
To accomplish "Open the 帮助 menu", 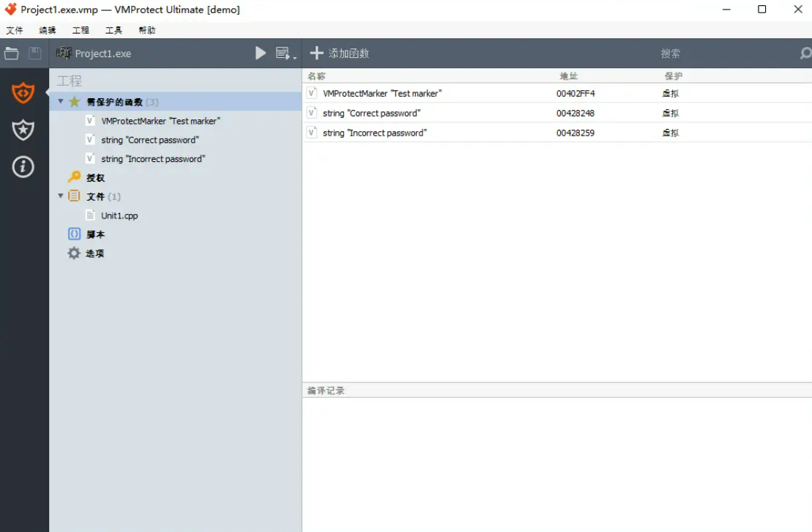I will point(147,30).
